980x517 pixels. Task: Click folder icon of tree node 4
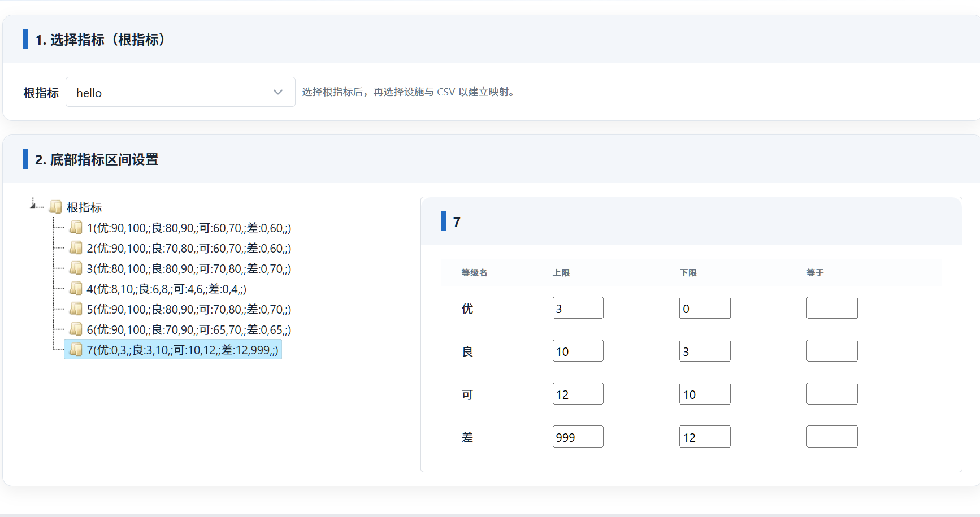(76, 289)
